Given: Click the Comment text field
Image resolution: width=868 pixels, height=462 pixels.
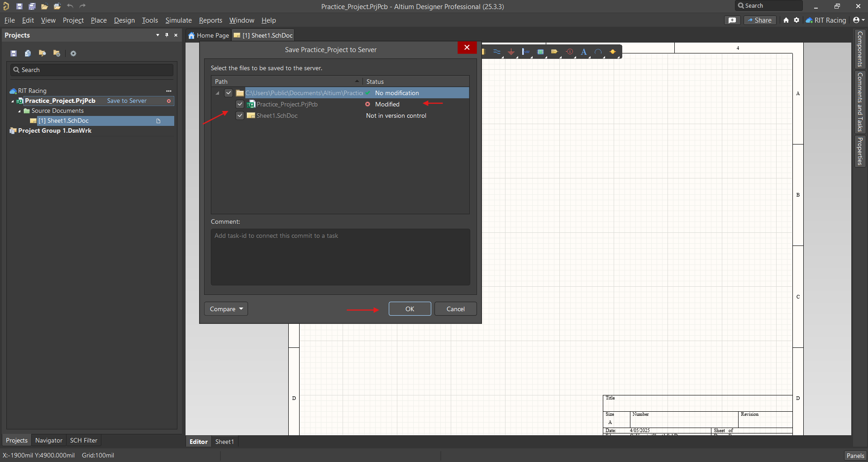Looking at the screenshot, I should (x=340, y=257).
